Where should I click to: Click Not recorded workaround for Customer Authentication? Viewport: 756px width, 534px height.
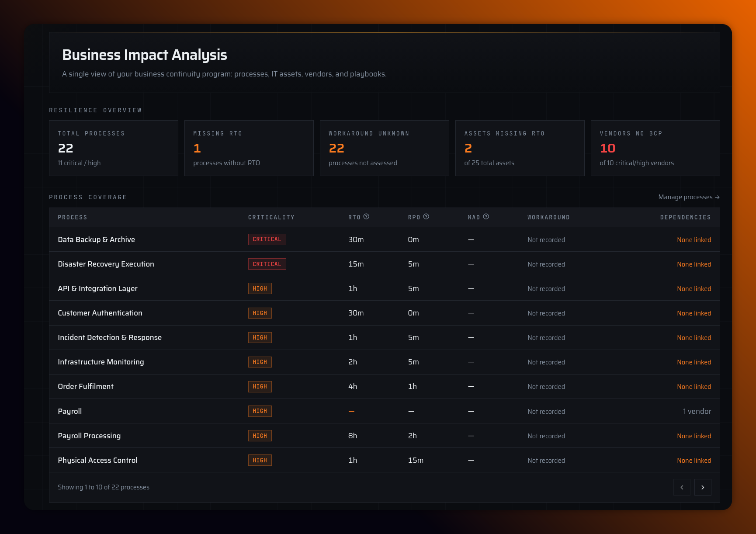546,313
